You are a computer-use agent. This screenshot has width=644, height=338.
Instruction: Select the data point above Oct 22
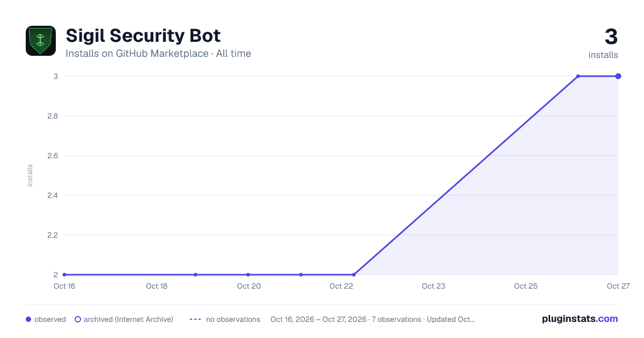(354, 275)
